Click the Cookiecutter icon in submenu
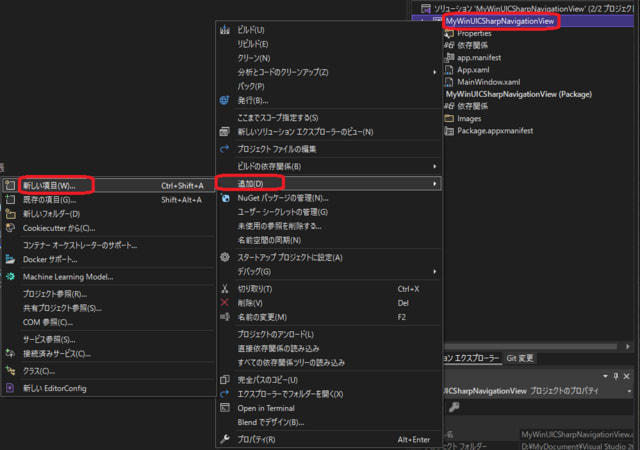The image size is (640, 450). (11, 228)
